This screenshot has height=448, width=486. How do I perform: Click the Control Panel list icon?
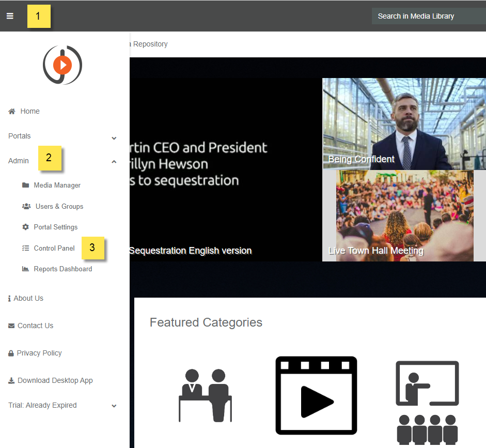pos(26,248)
